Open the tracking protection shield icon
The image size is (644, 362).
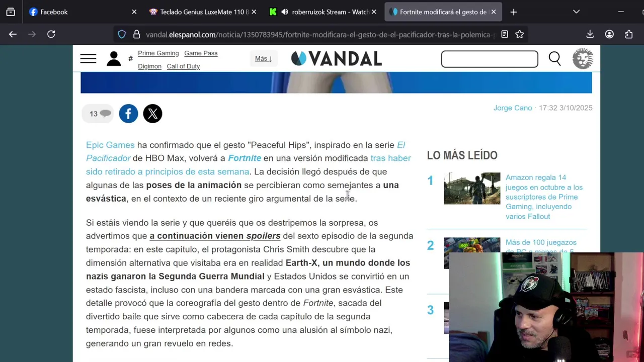click(122, 34)
